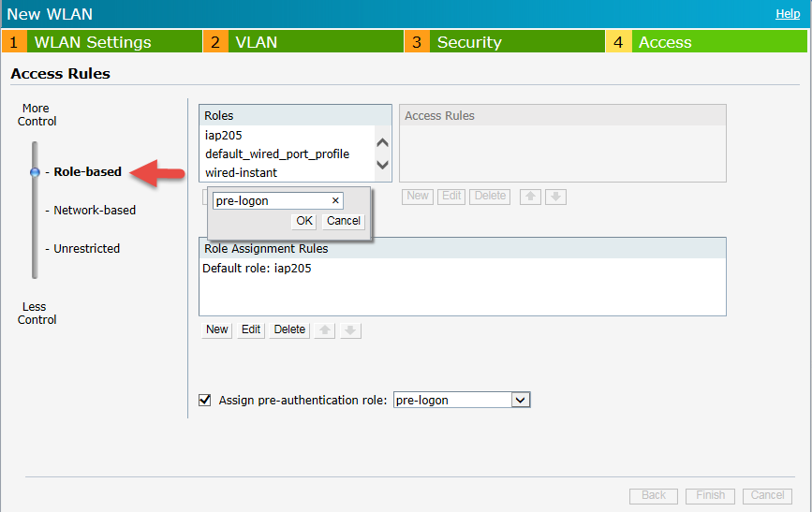Click the Finish wizard button

point(710,495)
